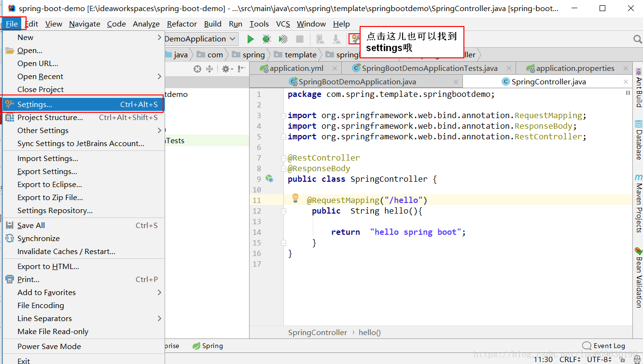Close the application.yml tab
Image resolution: width=643 pixels, height=364 pixels.
point(335,68)
